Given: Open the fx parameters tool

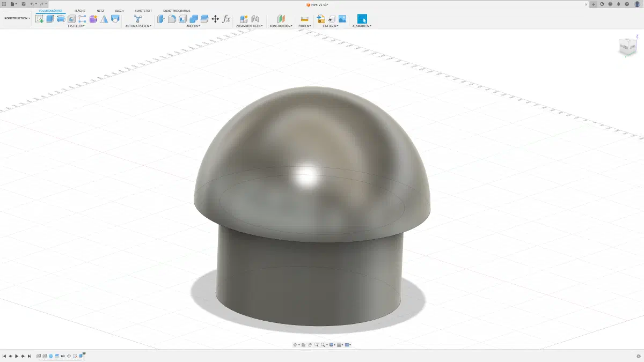Looking at the screenshot, I should pos(226,19).
